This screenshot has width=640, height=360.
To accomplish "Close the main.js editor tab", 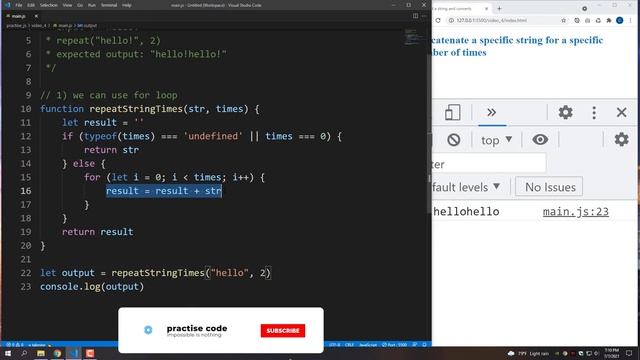I will (36, 16).
